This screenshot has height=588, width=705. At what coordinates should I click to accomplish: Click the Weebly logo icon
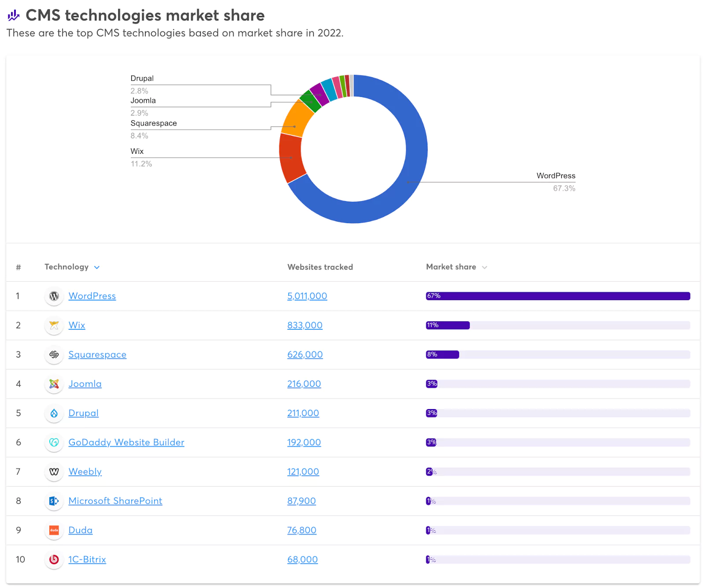click(54, 472)
